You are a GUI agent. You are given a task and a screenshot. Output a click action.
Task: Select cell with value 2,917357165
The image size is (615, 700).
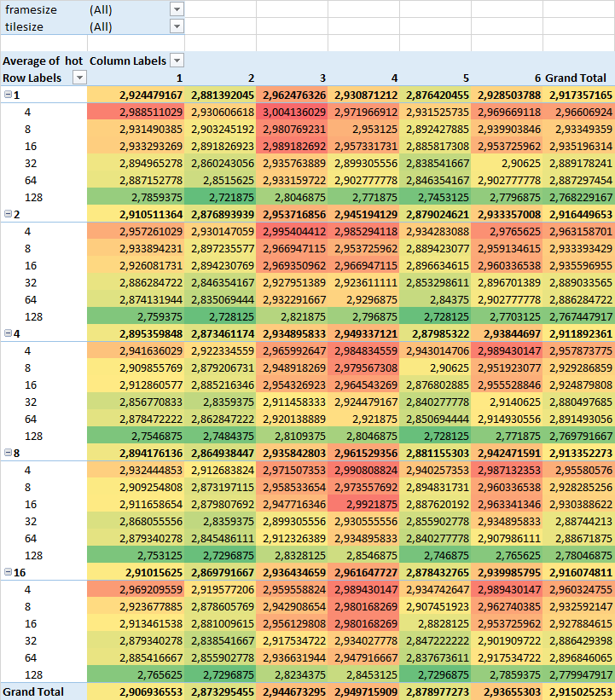[x=579, y=95]
